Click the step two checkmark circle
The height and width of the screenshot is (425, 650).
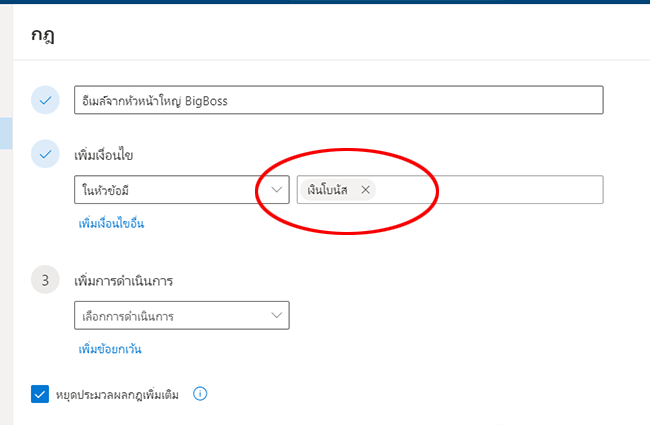point(45,154)
